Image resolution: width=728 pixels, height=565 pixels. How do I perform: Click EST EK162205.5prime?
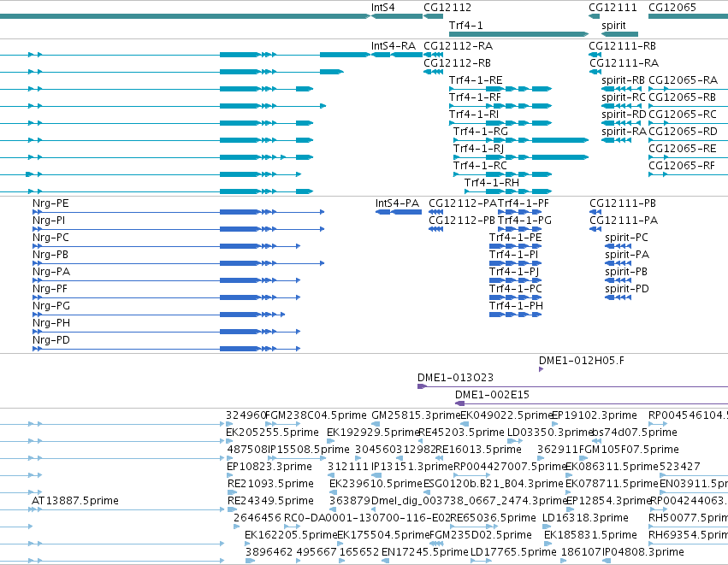coord(291,536)
